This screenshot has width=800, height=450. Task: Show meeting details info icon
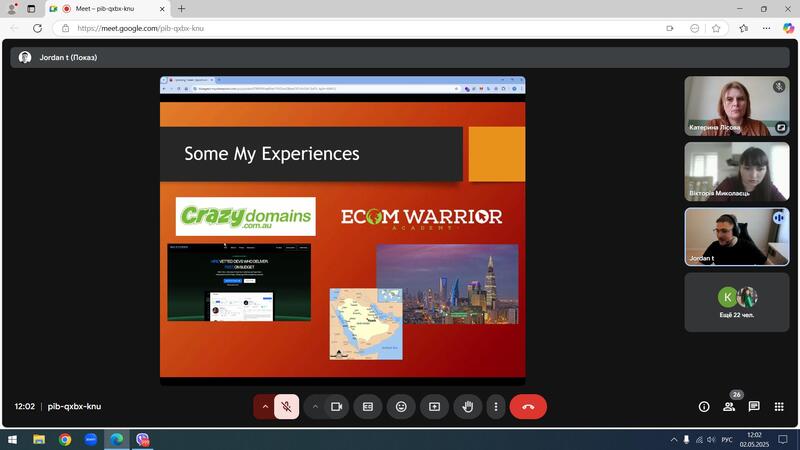[704, 407]
